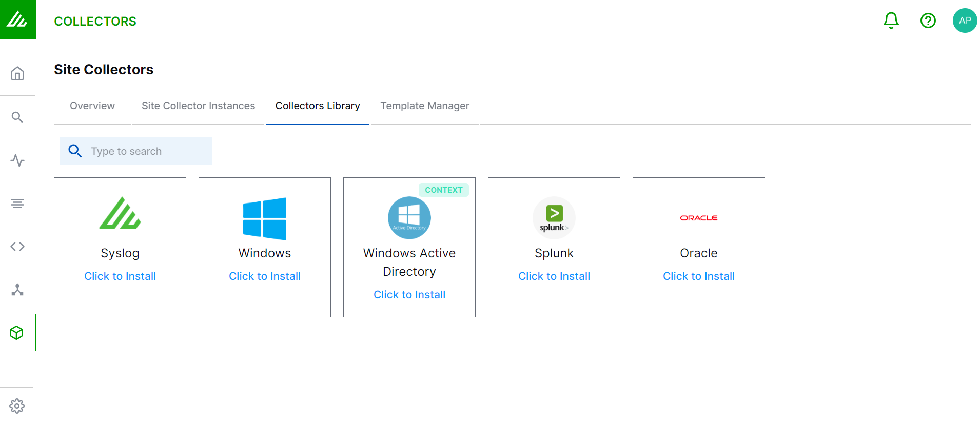Click the Syslog collector logo

120,213
